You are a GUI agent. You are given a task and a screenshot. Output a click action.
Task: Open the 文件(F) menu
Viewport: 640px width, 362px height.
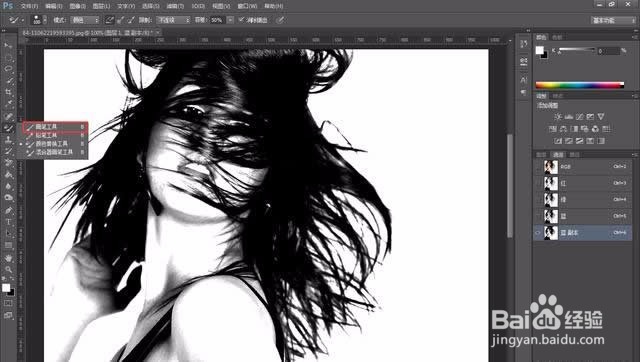tap(29, 6)
